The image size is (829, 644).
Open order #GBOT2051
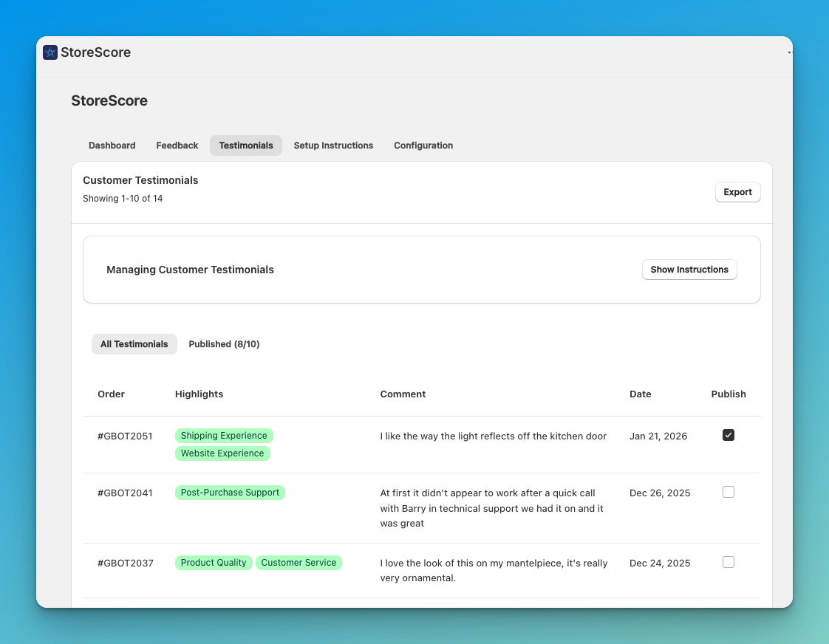[x=125, y=436]
